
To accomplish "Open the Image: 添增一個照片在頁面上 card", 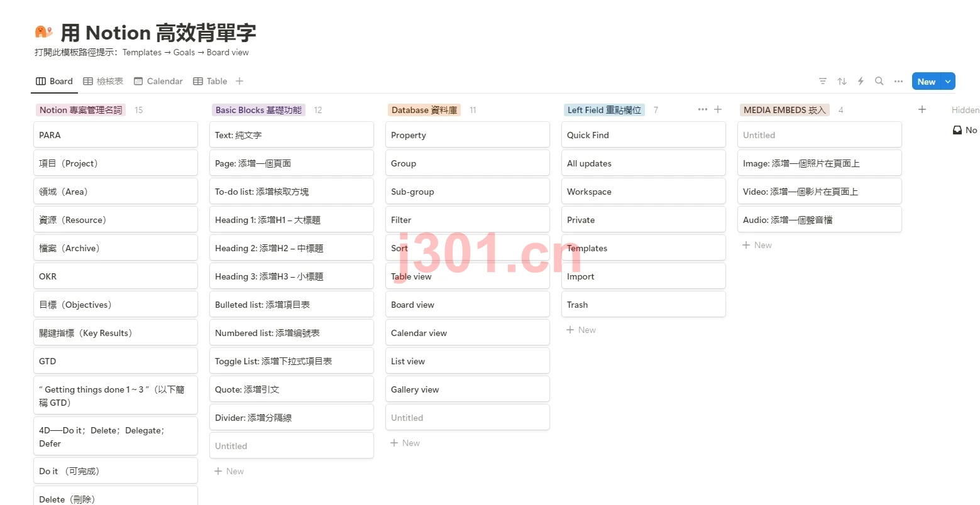I will 820,163.
